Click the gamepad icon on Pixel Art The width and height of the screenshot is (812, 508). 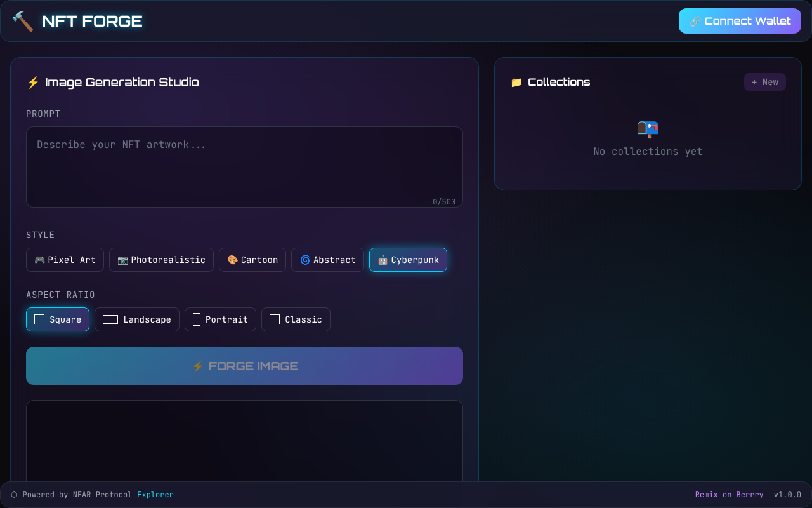pyautogui.click(x=39, y=260)
